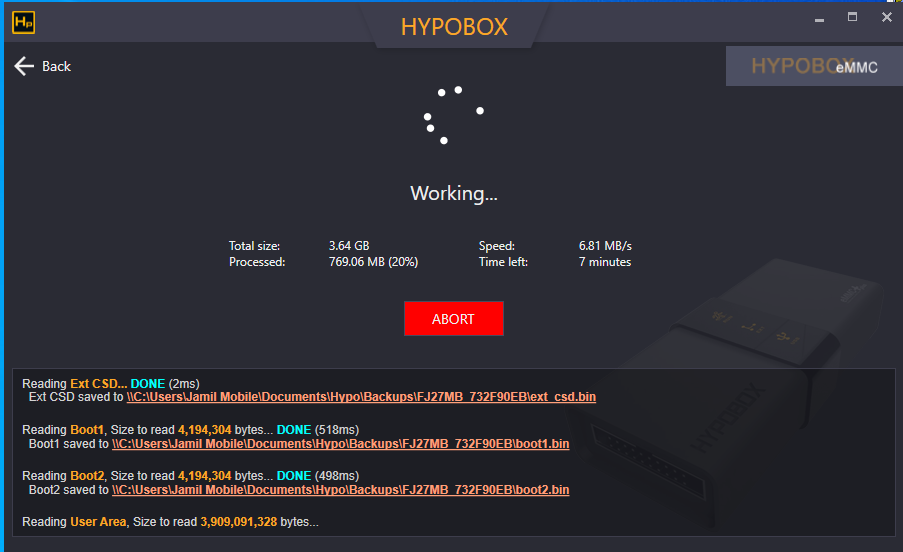Viewport: 903px width, 552px height.
Task: Open the saved boot2.bin file link
Action: 340,490
